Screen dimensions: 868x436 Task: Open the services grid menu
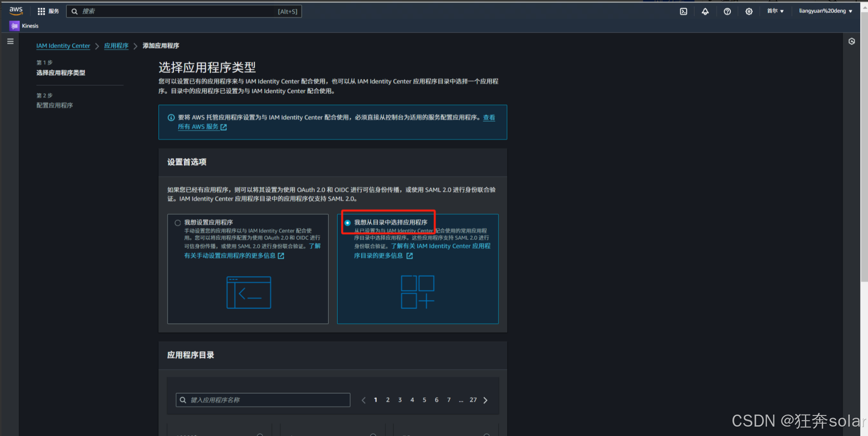click(41, 11)
